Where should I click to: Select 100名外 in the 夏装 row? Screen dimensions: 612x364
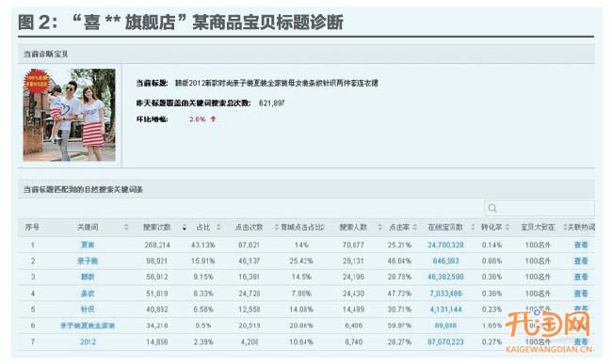pos(538,245)
